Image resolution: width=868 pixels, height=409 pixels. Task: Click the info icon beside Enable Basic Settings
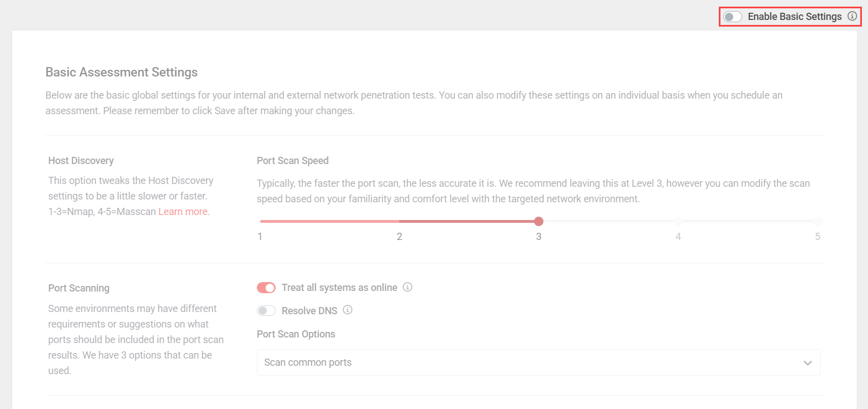coord(852,17)
